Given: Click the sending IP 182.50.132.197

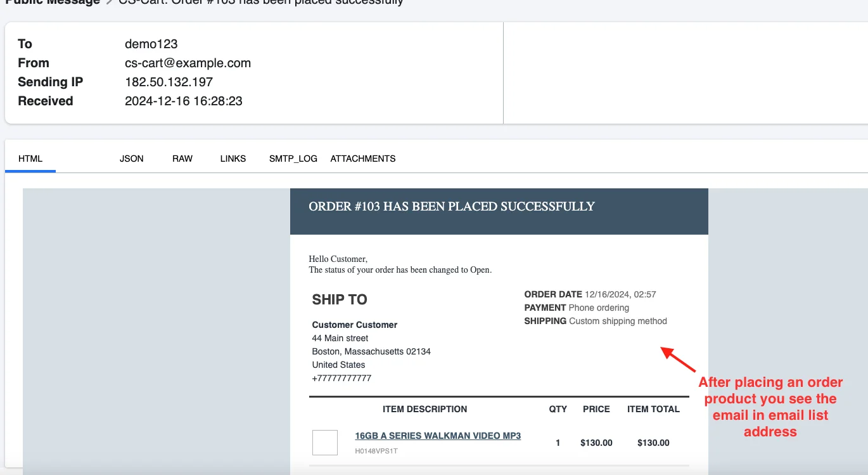Looking at the screenshot, I should pyautogui.click(x=169, y=82).
